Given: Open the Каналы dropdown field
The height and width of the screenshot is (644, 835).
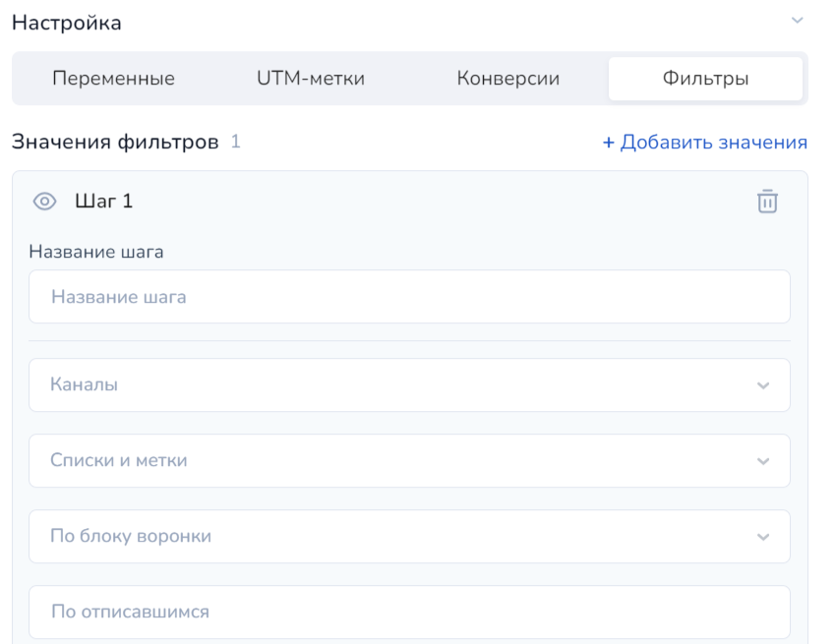Looking at the screenshot, I should [393, 385].
